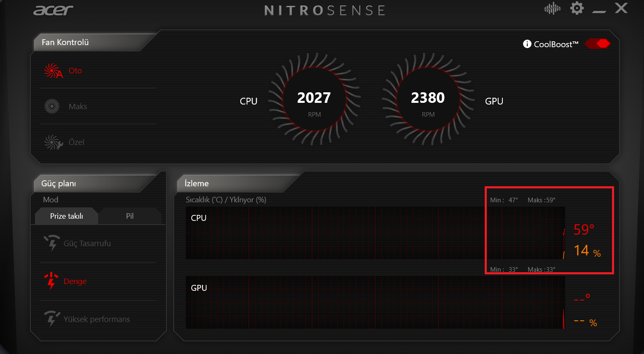Viewport: 644px width, 354px height.
Task: Close the NitroSense window
Action: (x=621, y=8)
